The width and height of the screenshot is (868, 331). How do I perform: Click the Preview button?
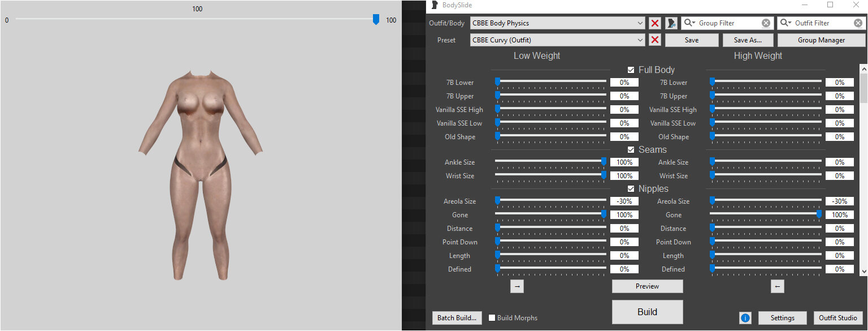(647, 286)
